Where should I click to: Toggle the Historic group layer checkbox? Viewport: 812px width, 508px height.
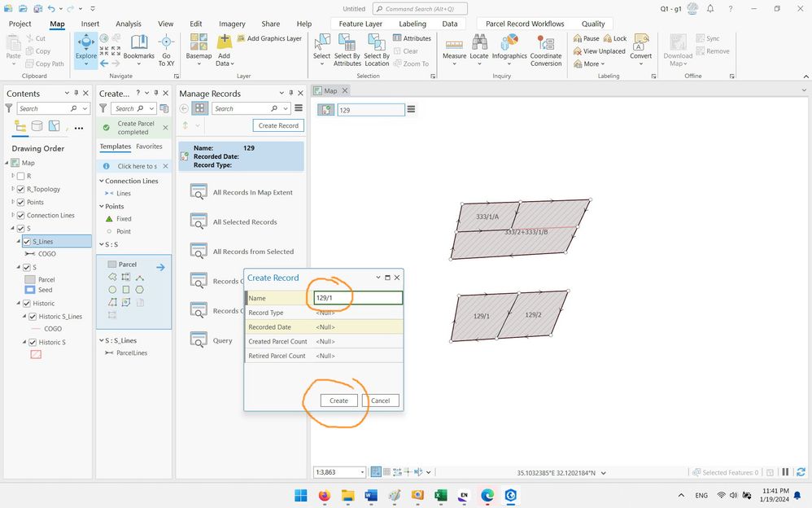point(26,303)
